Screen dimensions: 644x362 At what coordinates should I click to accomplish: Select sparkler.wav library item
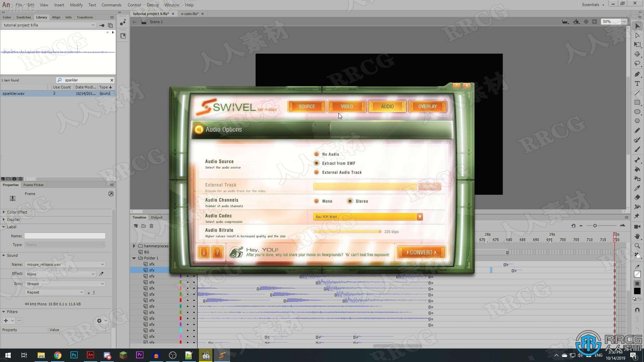(58, 94)
